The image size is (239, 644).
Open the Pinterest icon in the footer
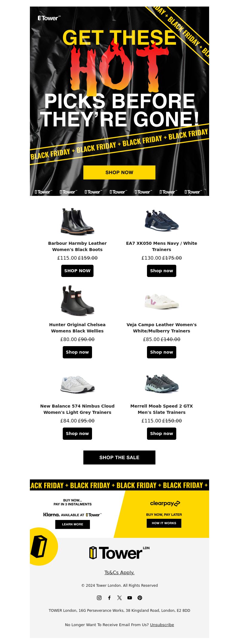pyautogui.click(x=140, y=597)
